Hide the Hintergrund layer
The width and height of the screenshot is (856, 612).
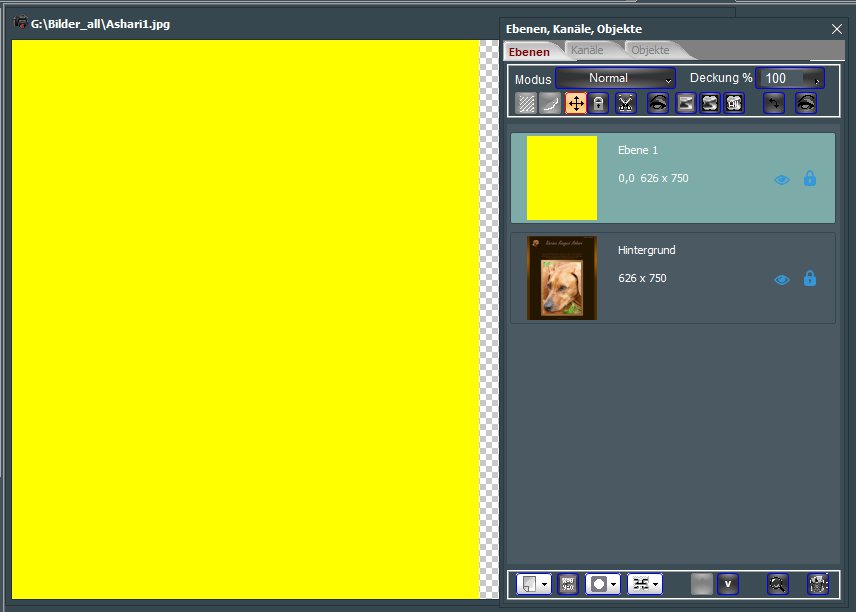[782, 279]
